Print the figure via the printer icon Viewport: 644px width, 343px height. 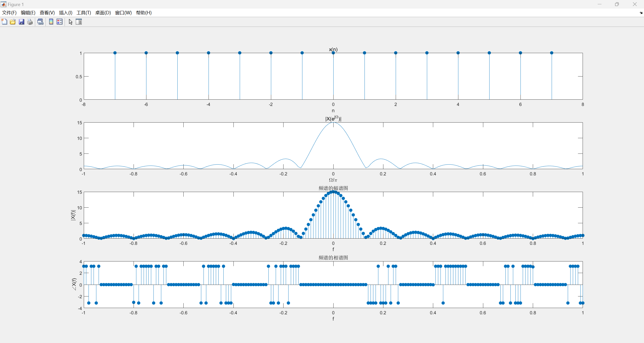pyautogui.click(x=30, y=22)
